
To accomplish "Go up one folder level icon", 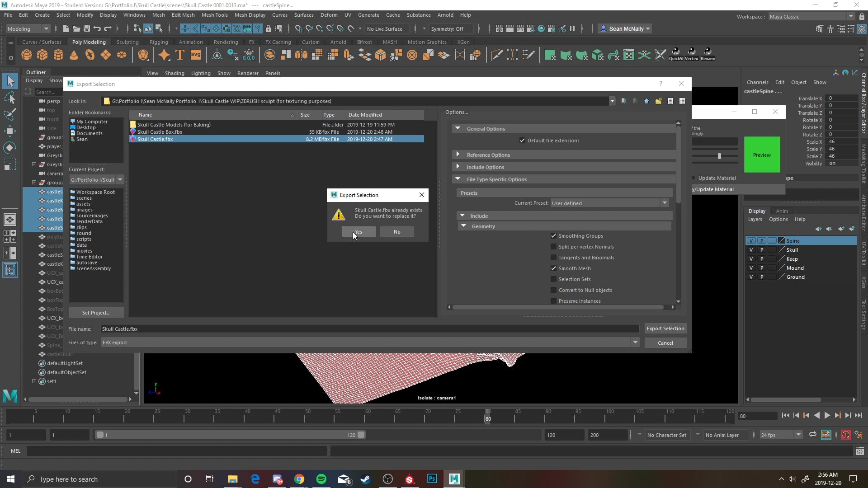I will (x=646, y=101).
